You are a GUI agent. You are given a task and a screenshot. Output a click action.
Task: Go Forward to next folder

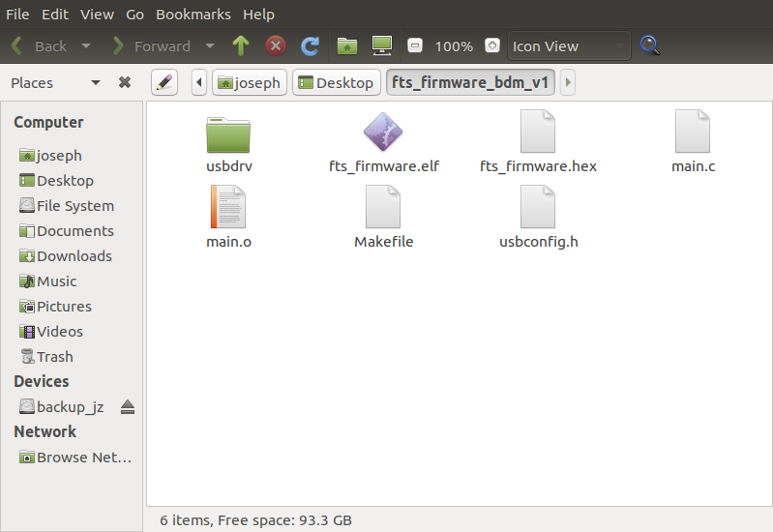(x=151, y=45)
